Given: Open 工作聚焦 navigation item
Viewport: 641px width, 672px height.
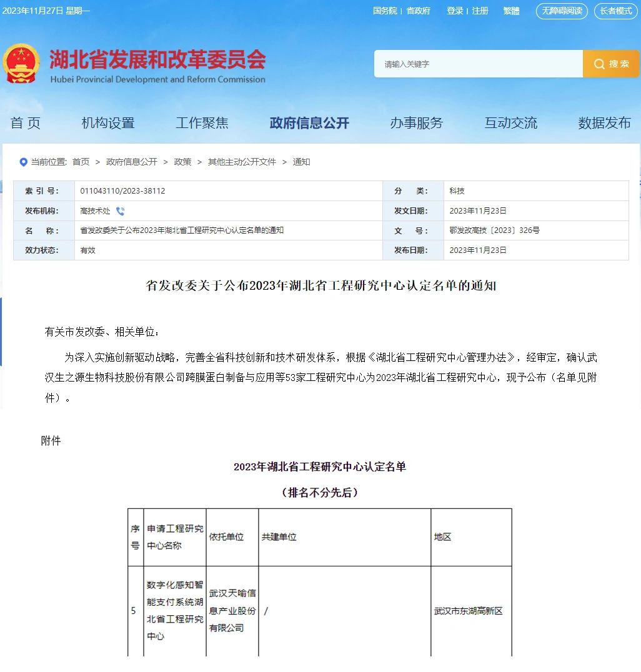Looking at the screenshot, I should click(202, 123).
